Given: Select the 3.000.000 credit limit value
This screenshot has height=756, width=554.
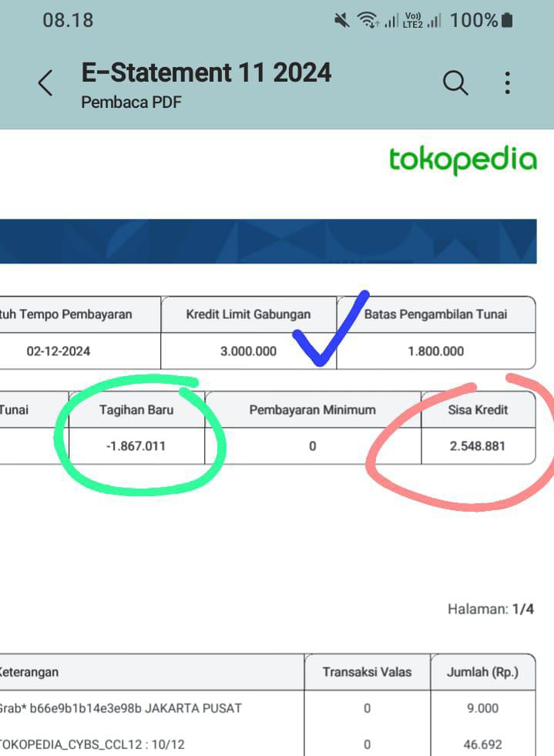Looking at the screenshot, I should click(248, 351).
